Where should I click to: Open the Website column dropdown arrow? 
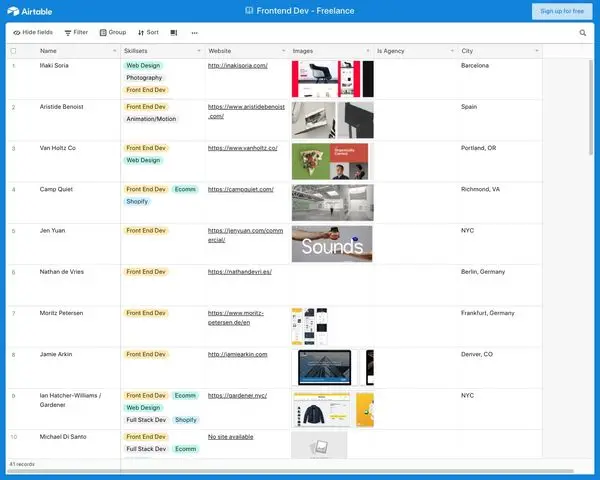pos(283,51)
